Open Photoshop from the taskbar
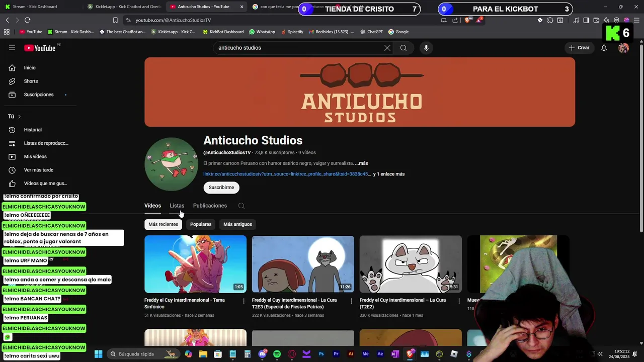Screen dimensions: 644x362 coord(321,354)
